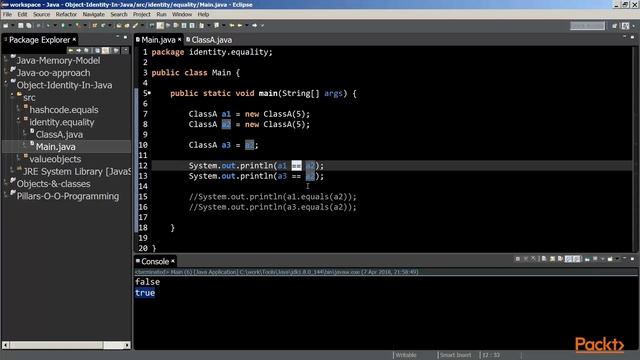Toggle Link with Editor in Package Explorer

106,50
